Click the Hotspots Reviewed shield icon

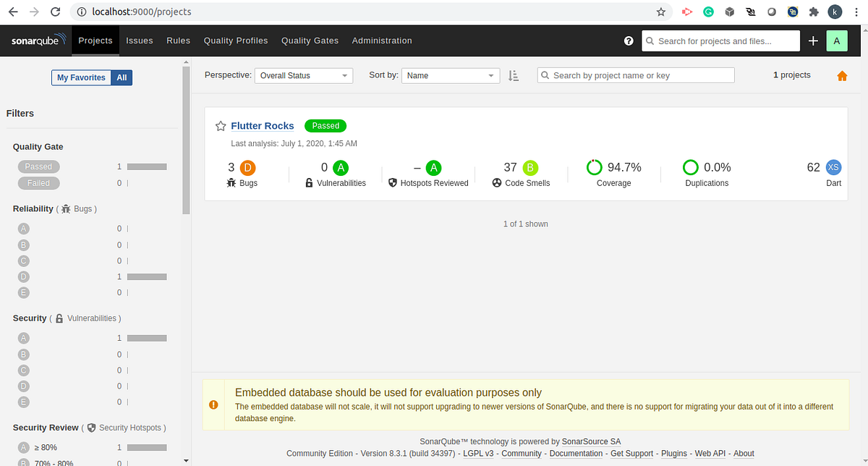click(391, 183)
